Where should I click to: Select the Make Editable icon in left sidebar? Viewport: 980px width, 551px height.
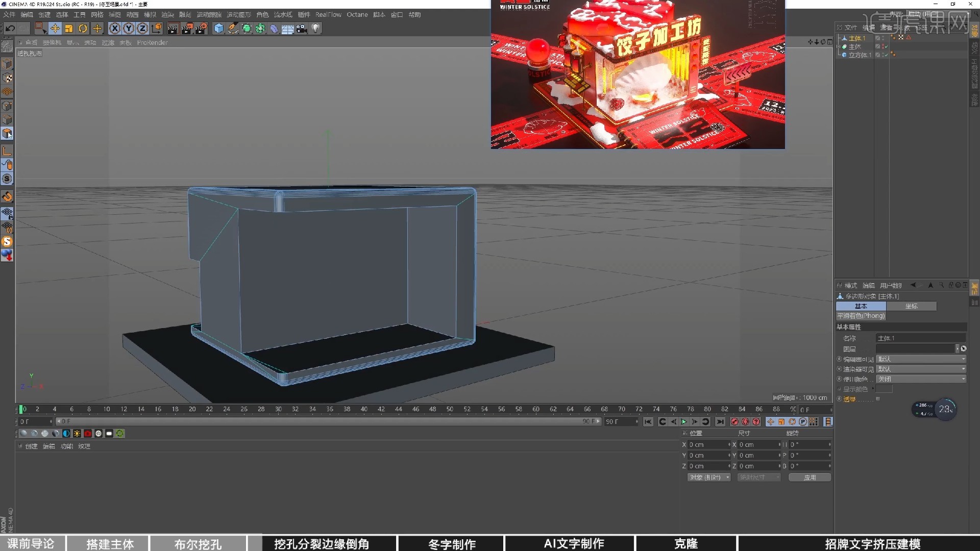[x=7, y=46]
